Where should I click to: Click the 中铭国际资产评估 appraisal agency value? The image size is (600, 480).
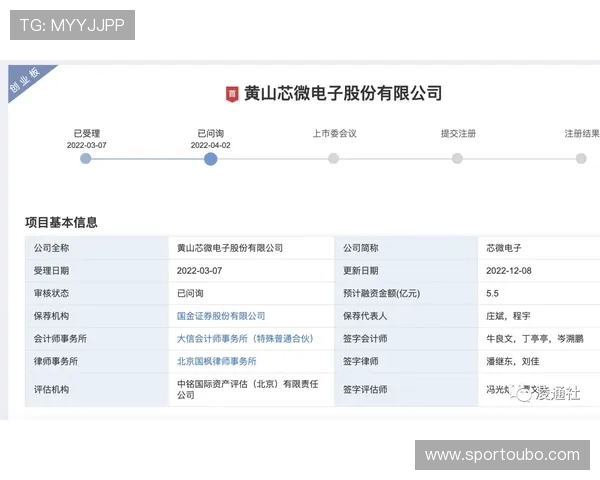pyautogui.click(x=248, y=389)
